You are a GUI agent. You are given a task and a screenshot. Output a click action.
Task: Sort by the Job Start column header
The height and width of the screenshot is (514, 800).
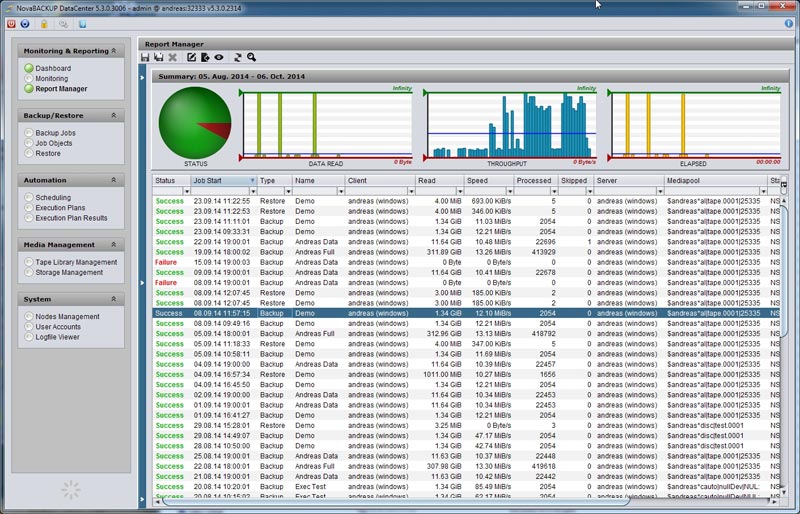pos(223,180)
